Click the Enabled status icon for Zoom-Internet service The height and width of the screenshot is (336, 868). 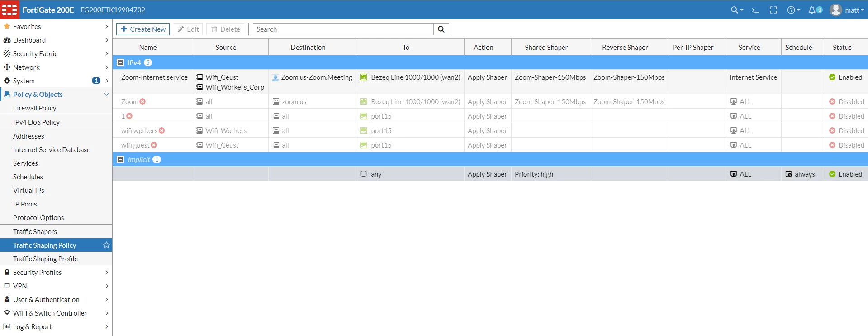832,77
